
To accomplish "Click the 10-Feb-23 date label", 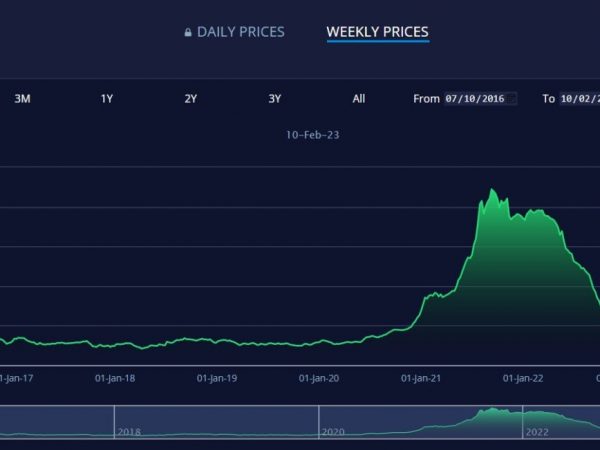I will click(x=313, y=135).
